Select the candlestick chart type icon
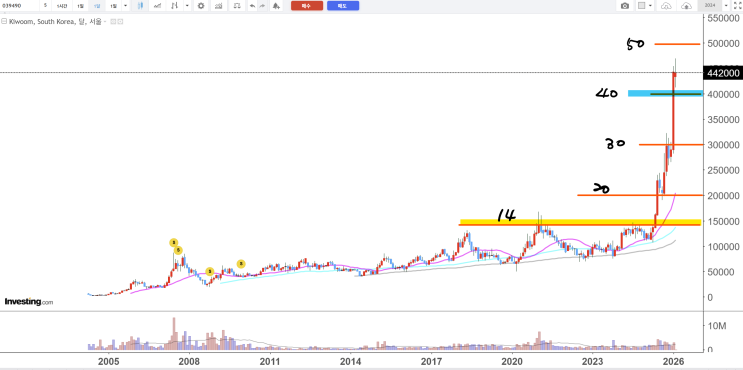Viewport: 743px width, 370px height. 140,6
